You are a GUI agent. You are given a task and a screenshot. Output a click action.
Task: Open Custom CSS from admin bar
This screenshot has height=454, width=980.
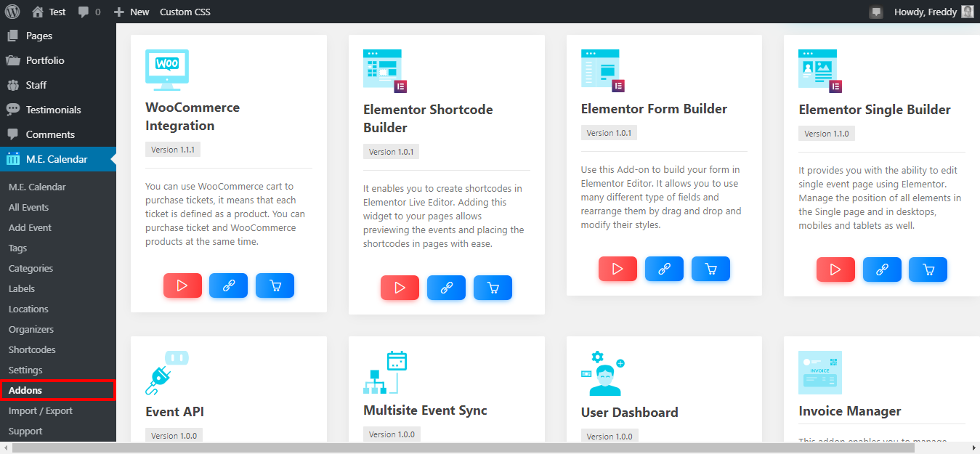click(185, 12)
